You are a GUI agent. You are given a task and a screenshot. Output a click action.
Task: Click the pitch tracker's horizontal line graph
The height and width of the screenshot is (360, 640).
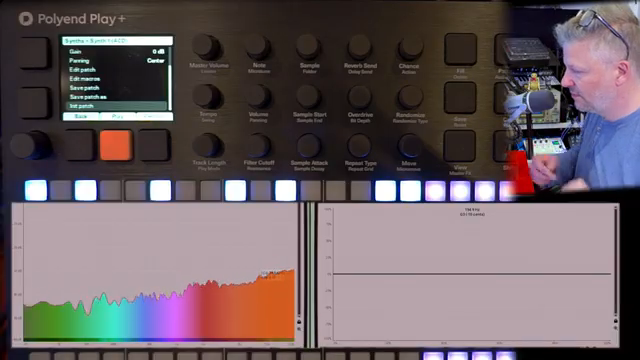(x=472, y=274)
